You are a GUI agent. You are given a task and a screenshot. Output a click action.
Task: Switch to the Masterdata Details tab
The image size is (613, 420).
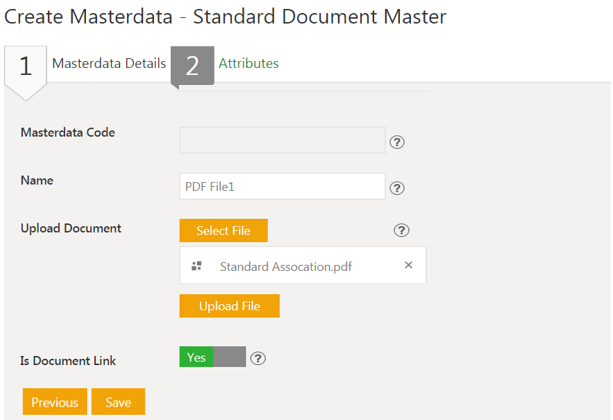(x=109, y=63)
